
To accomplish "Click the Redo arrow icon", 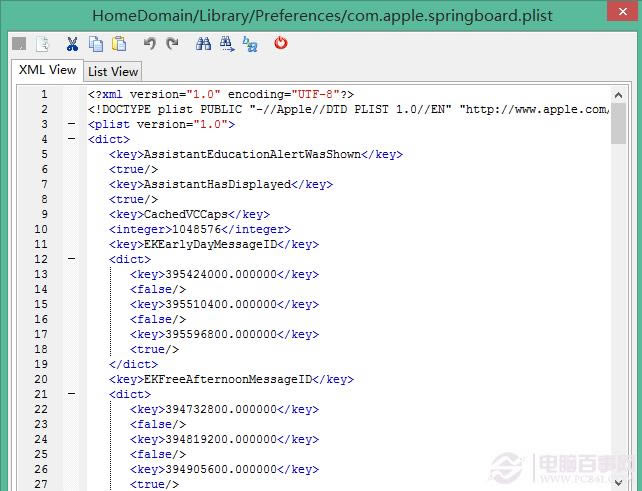I will (172, 43).
